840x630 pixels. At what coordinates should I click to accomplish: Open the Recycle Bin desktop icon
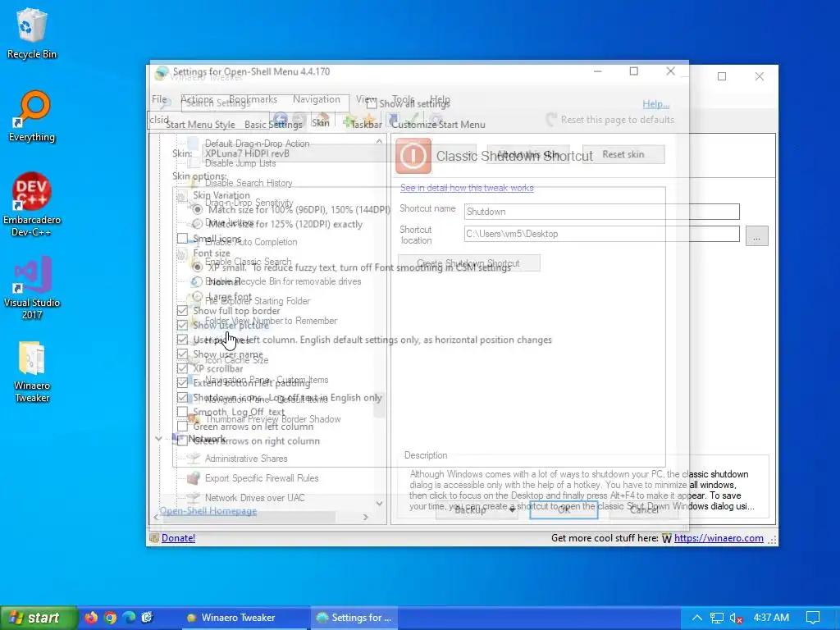pos(32,33)
